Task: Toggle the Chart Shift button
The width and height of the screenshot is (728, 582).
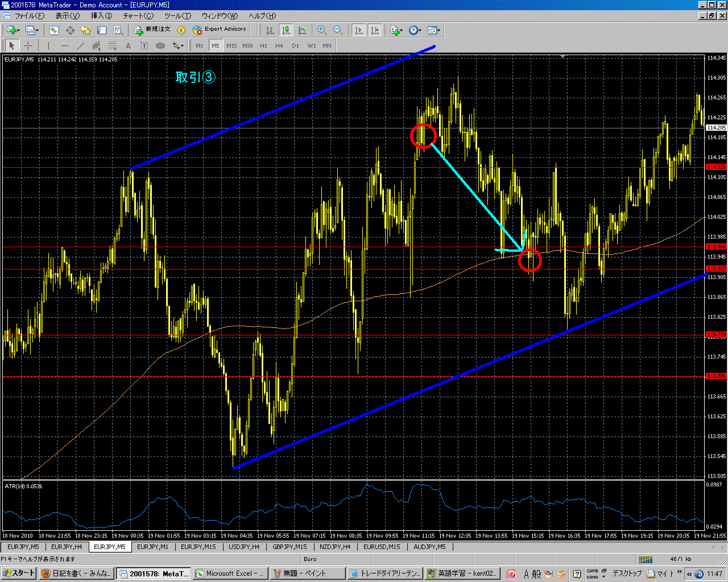Action: 375,30
